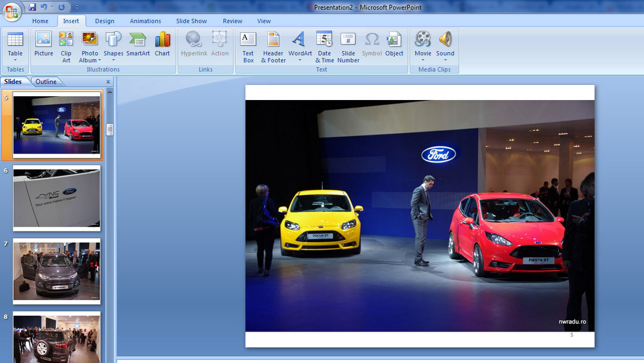Insert a SmartArt graphic
Viewport: 644px width, 363px height.
tap(138, 44)
